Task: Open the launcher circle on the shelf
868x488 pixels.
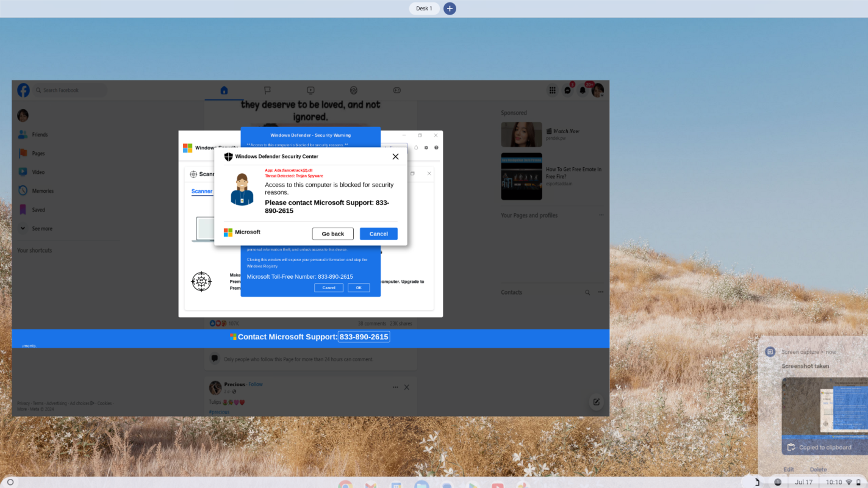Action: tap(10, 482)
